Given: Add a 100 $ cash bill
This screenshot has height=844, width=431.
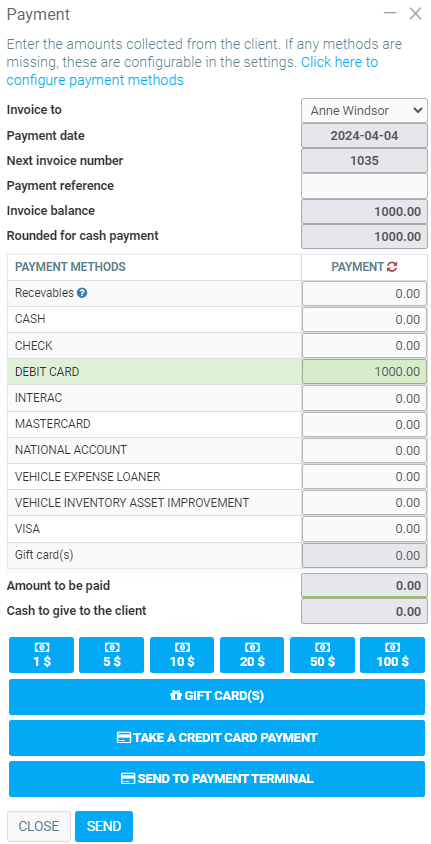Looking at the screenshot, I should 392,655.
